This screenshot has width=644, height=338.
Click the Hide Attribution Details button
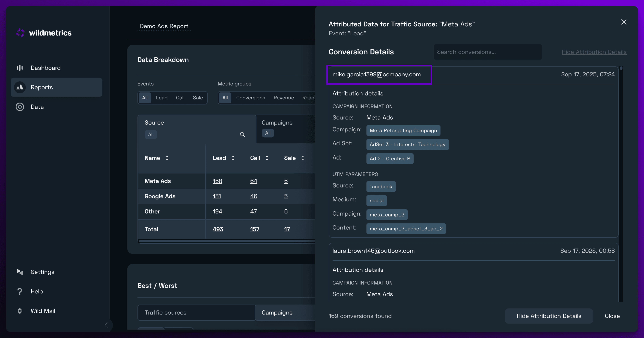tap(549, 316)
